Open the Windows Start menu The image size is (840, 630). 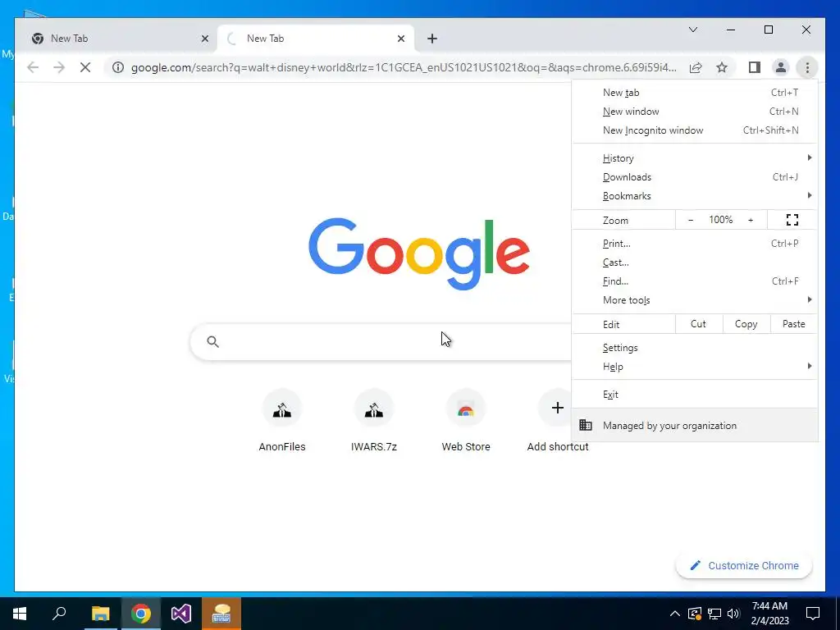tap(20, 614)
